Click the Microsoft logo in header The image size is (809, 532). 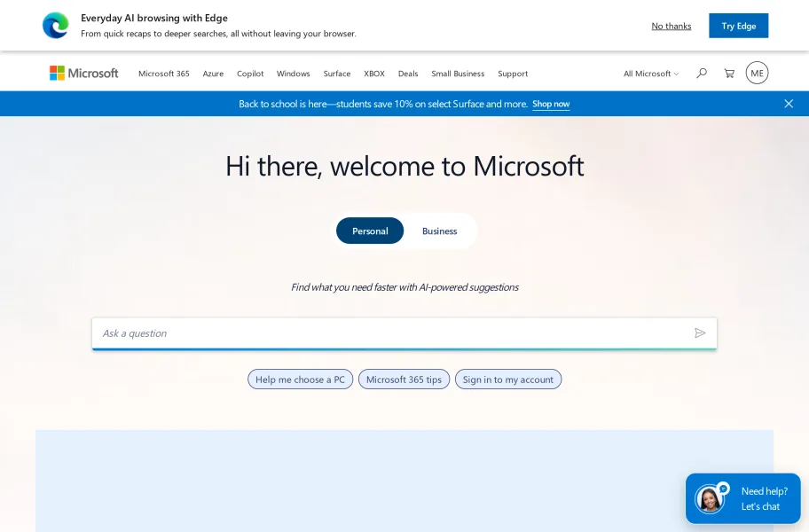point(84,74)
